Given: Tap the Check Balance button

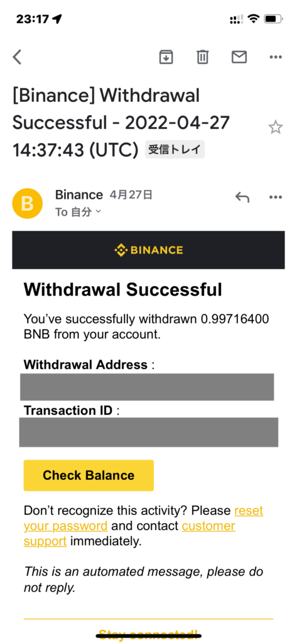Looking at the screenshot, I should 89,475.
